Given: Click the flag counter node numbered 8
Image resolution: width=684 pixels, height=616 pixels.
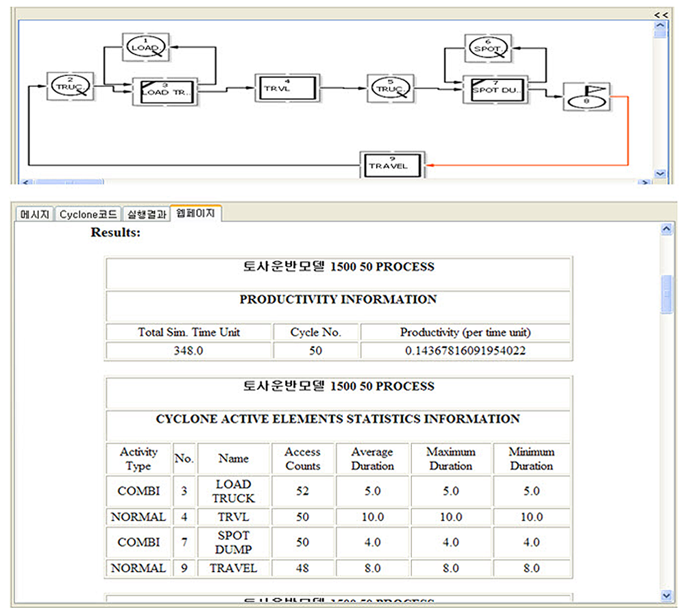Looking at the screenshot, I should coord(586,97).
